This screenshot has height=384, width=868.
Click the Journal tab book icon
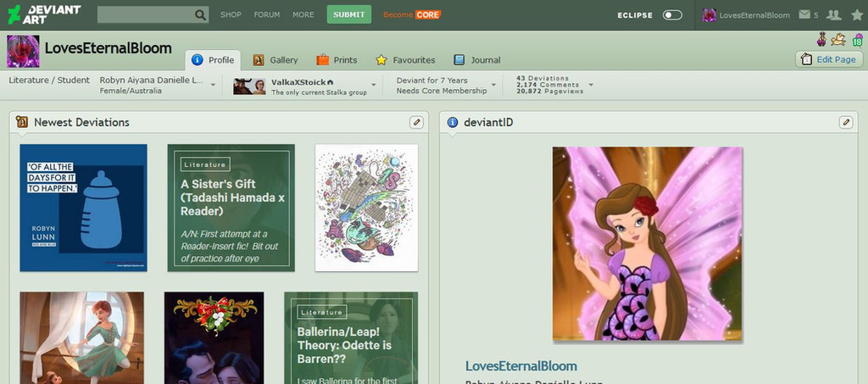click(459, 59)
